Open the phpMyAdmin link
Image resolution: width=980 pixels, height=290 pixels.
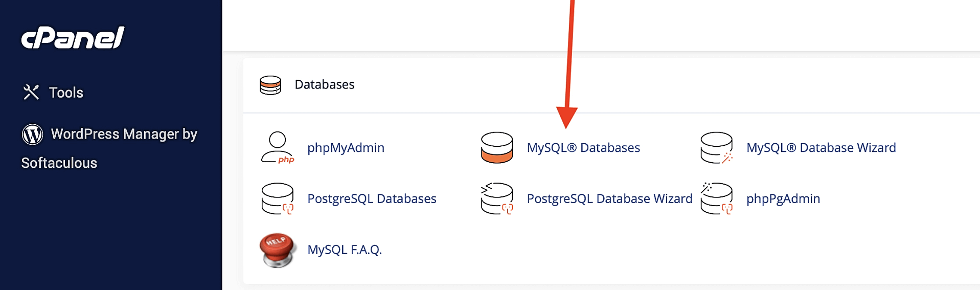[346, 148]
